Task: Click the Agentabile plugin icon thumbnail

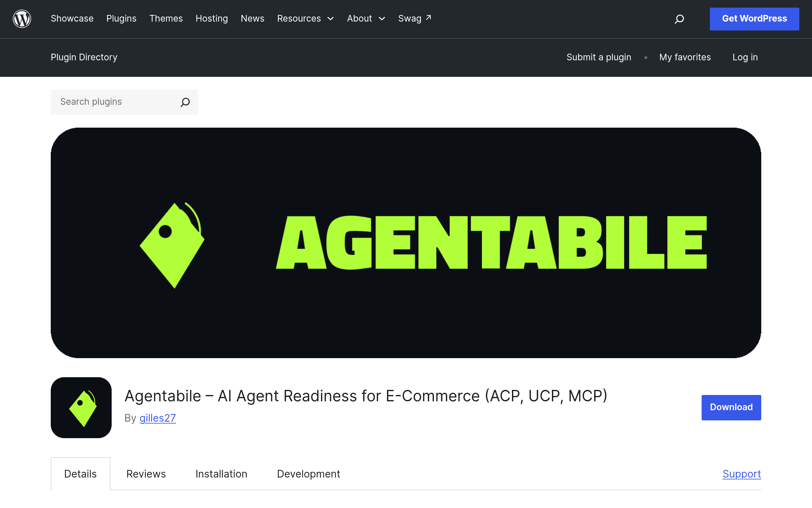Action: 81,407
